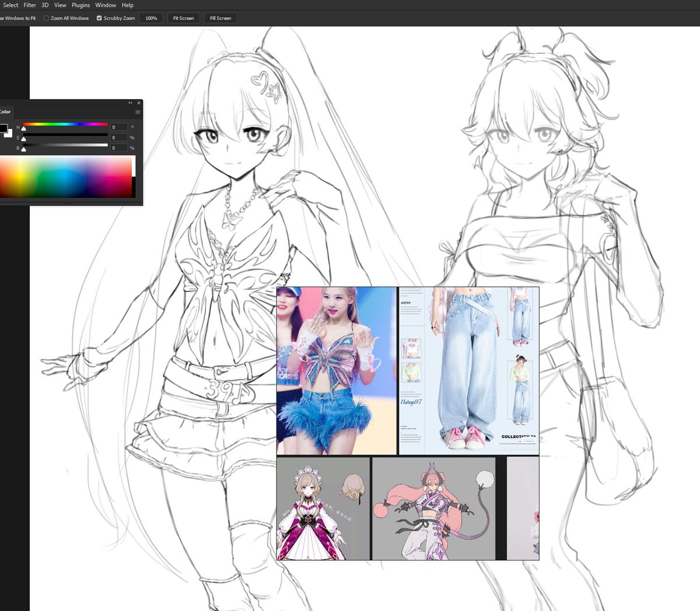
Task: Open the 3D menu
Action: coord(45,5)
